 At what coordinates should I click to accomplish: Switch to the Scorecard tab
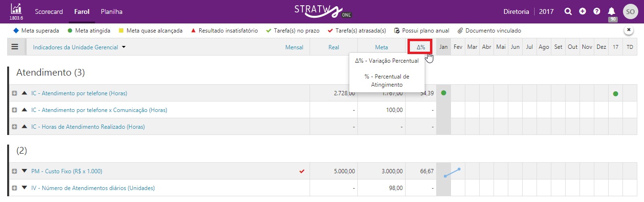click(x=49, y=11)
